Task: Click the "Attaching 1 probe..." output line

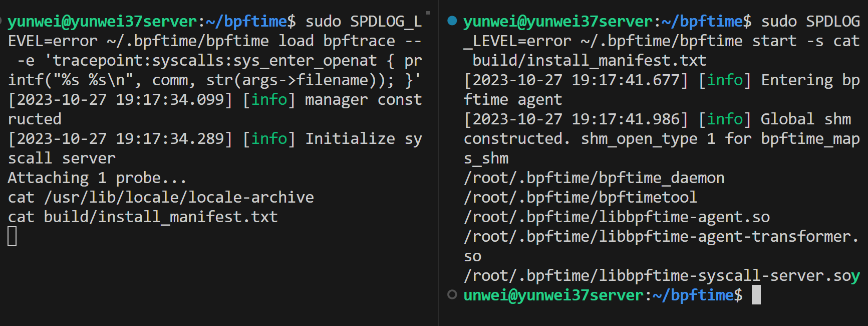Action: click(x=97, y=178)
